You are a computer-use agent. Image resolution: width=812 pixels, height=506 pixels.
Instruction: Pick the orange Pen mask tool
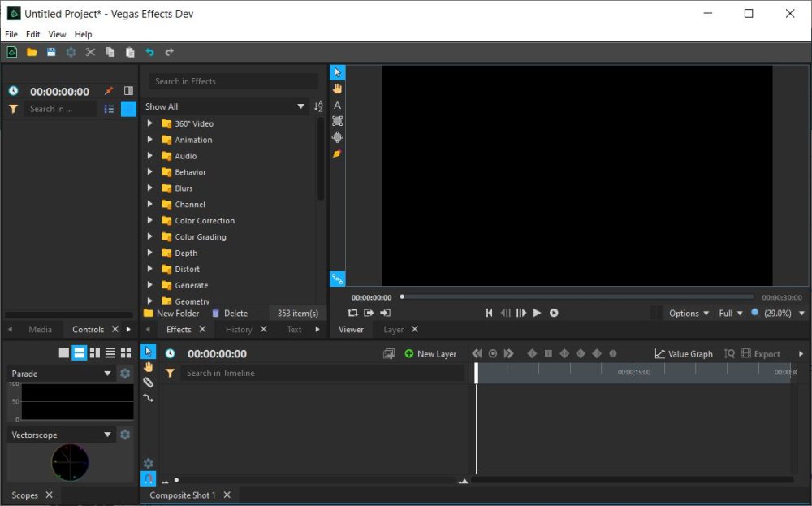337,154
